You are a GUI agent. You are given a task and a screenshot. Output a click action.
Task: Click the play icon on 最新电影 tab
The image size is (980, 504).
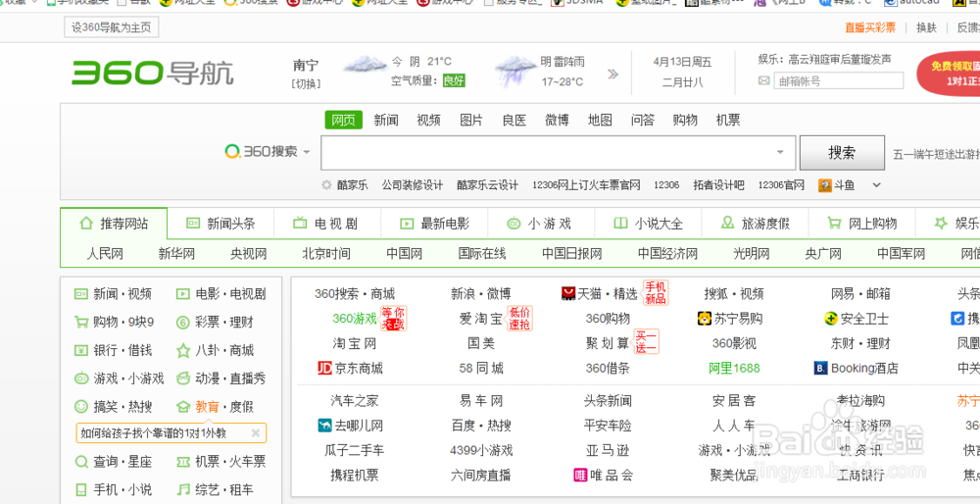point(407,224)
